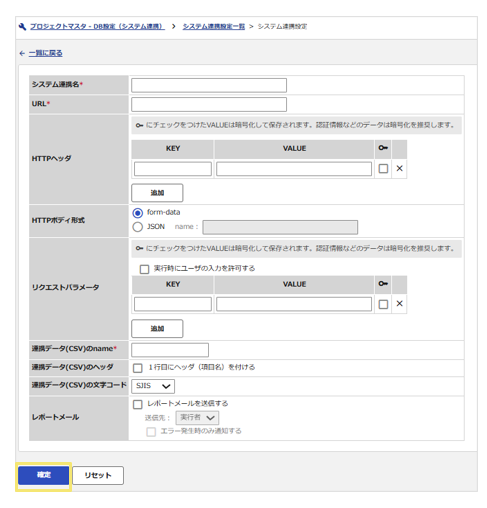The height and width of the screenshot is (508, 487).
Task: Click the wrench icon in the breadcrumb
Action: pos(23,27)
